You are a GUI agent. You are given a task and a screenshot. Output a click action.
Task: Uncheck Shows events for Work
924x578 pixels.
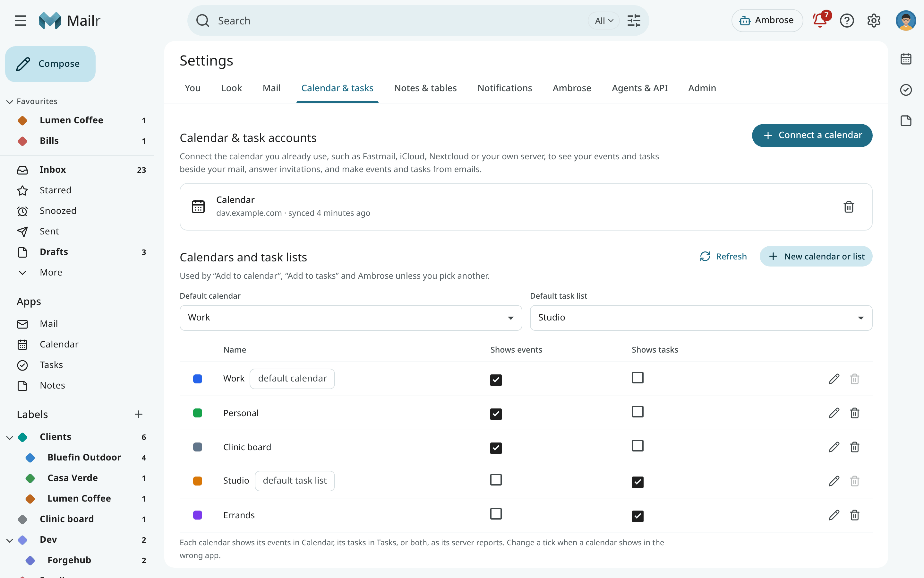click(496, 380)
